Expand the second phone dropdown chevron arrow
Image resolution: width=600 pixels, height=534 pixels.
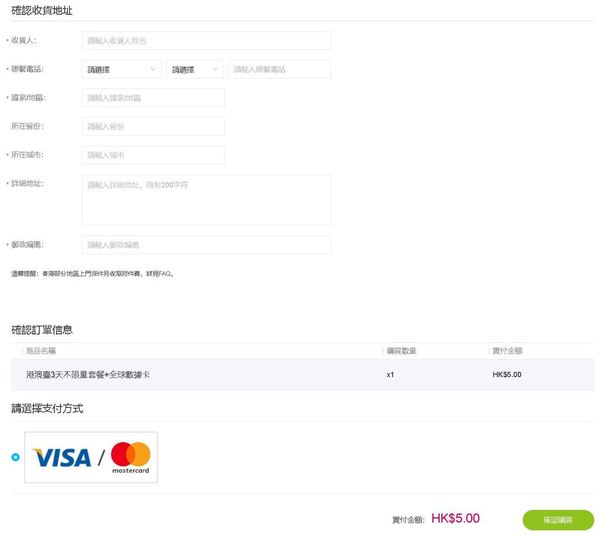point(215,69)
